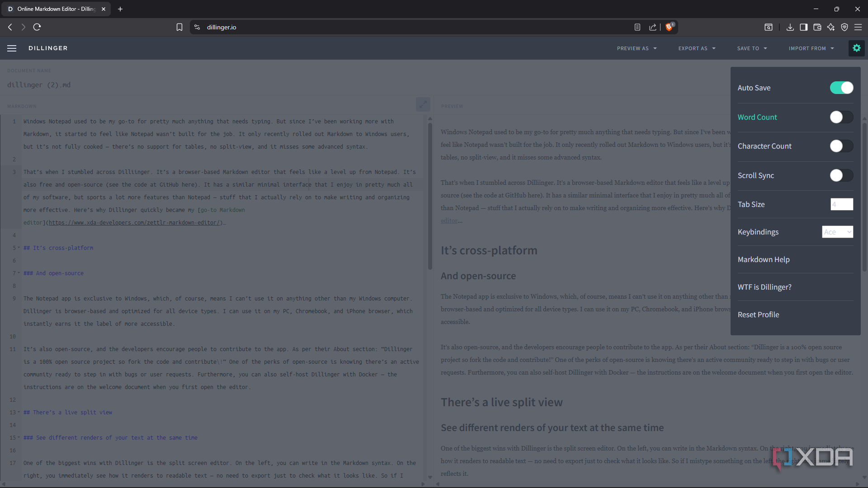Click Markdown Help link
Viewport: 868px width, 488px height.
coord(764,259)
